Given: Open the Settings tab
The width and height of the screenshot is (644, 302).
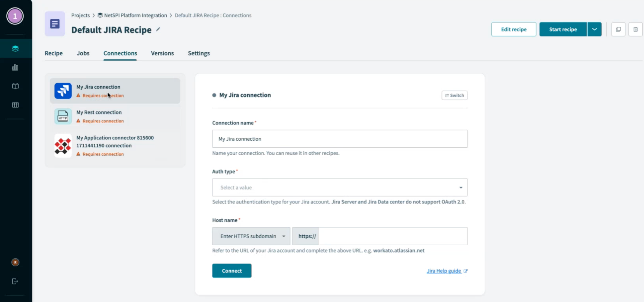Looking at the screenshot, I should tap(199, 53).
